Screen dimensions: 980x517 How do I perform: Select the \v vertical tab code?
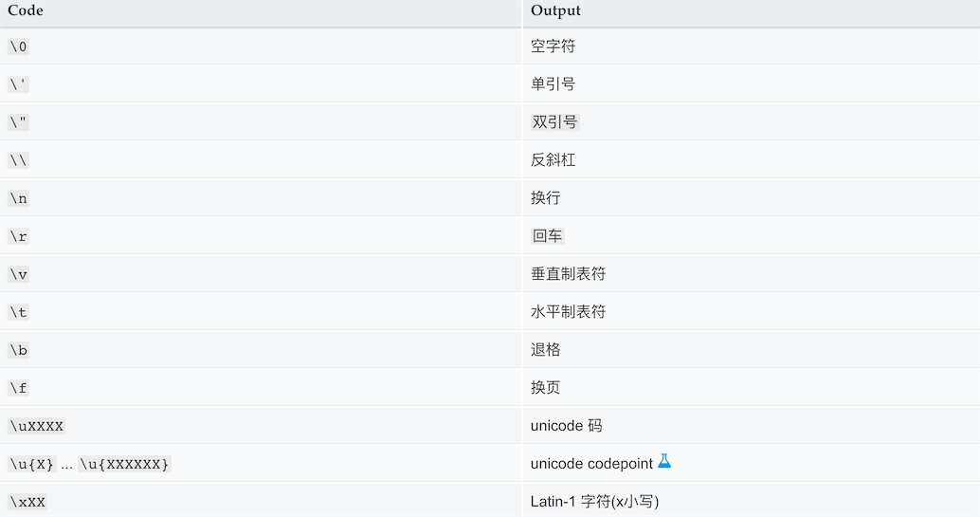pos(19,274)
